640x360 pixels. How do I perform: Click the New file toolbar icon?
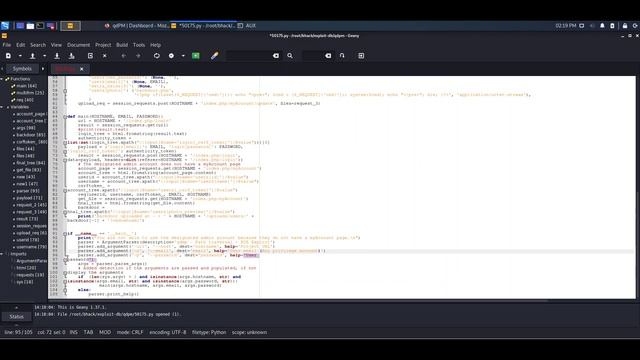(8, 56)
